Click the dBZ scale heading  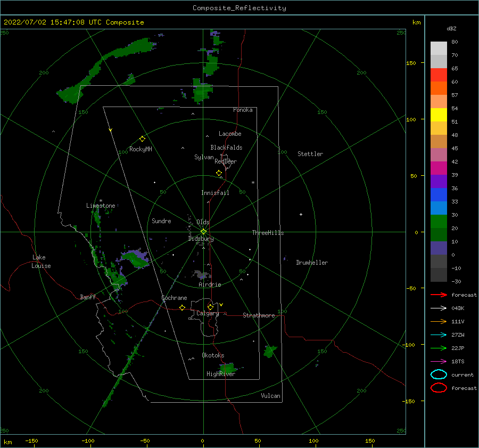coord(451,28)
